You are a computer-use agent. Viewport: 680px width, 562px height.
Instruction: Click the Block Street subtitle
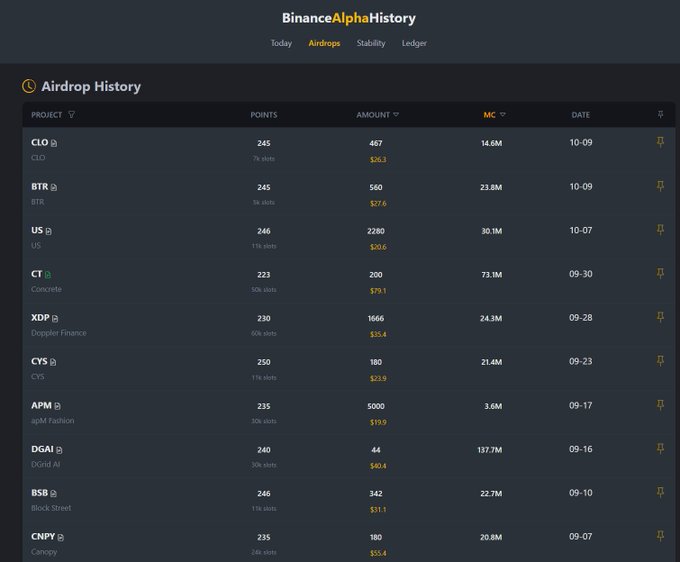point(51,508)
